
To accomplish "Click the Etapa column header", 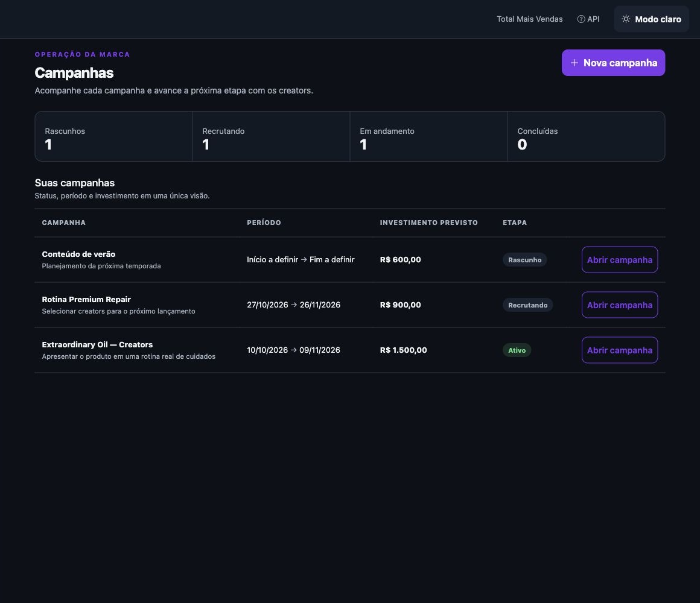I will tap(515, 223).
